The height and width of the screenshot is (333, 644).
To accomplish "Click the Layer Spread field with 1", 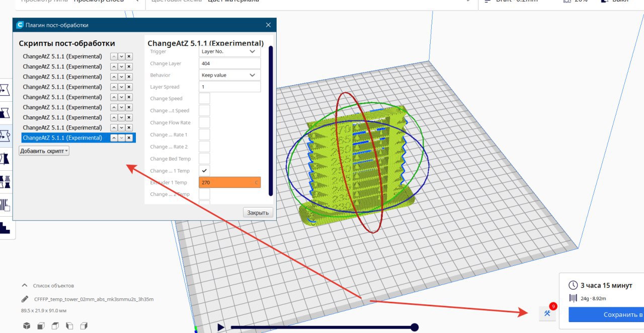I will [x=230, y=87].
